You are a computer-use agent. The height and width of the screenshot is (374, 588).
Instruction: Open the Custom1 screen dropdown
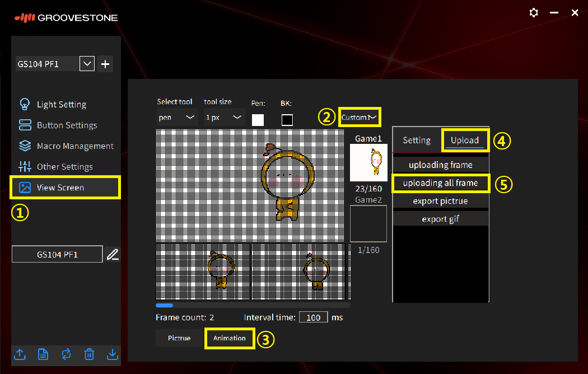point(360,117)
